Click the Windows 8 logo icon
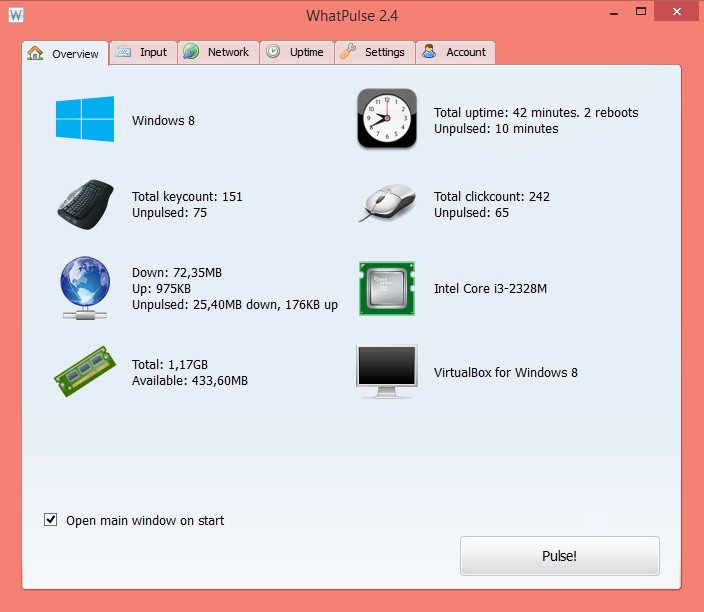This screenshot has height=612, width=704. [85, 119]
